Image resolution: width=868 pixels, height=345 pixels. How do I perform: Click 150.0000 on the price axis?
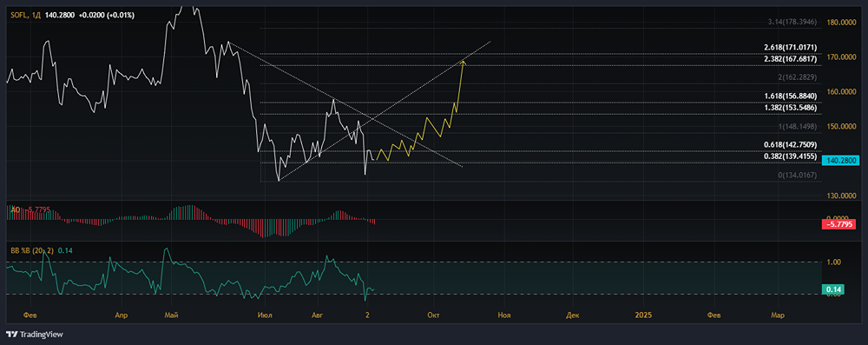tap(840, 127)
